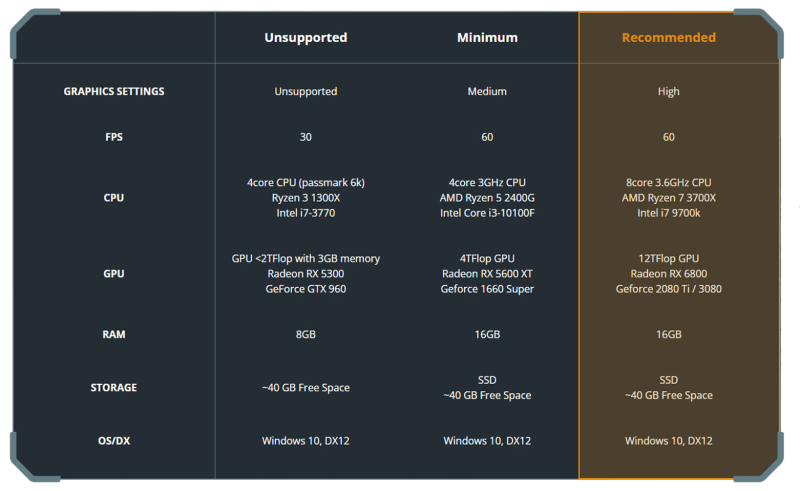Click the AMD Ryzen 7 3700X text

point(668,198)
